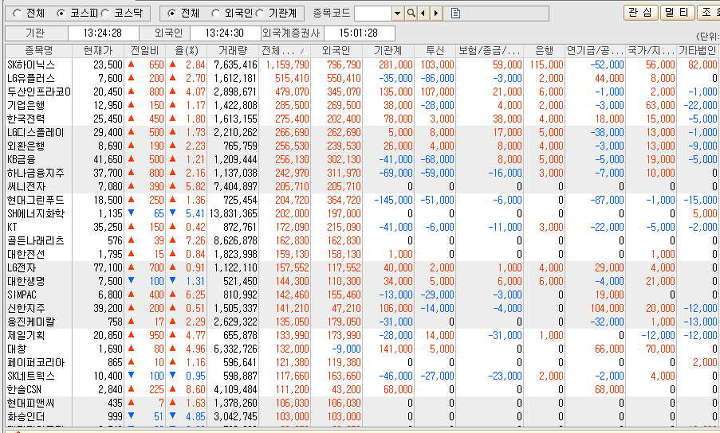Sort by the 외국인 column header
This screenshot has height=433, width=720.
[337, 51]
